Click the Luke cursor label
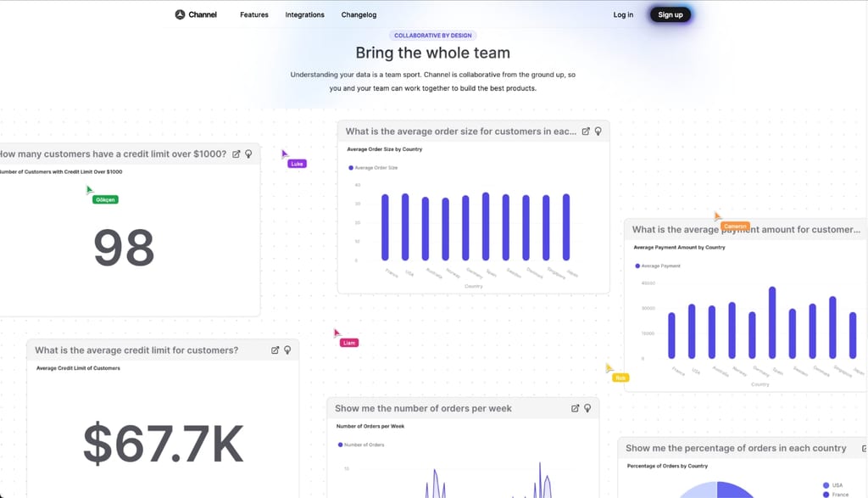This screenshot has height=498, width=868. (298, 164)
